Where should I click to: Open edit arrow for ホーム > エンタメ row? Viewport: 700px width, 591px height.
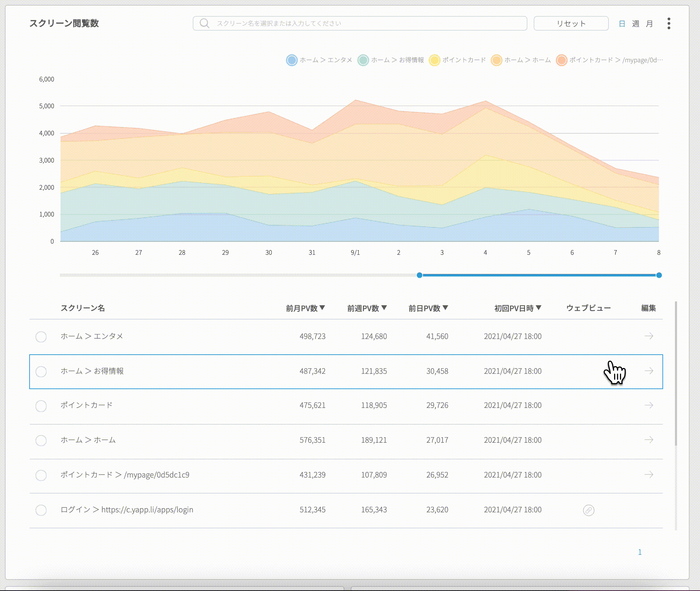[x=649, y=336]
